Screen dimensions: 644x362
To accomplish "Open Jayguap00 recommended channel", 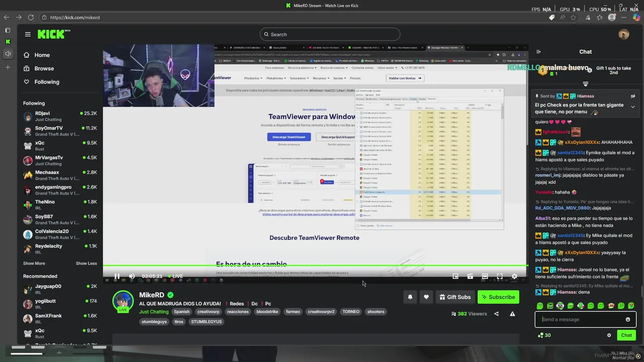I will [x=60, y=289].
